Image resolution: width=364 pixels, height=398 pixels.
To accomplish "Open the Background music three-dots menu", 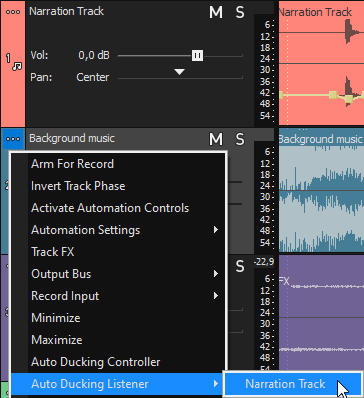I will (13, 139).
